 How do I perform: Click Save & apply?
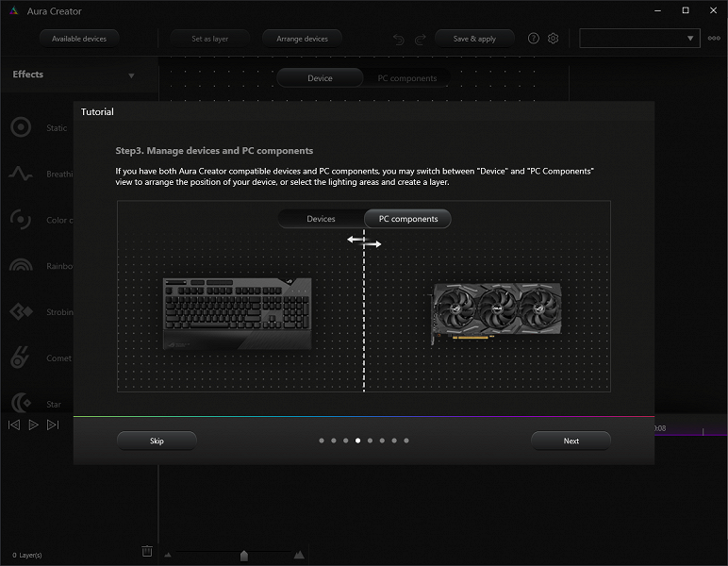tap(474, 39)
